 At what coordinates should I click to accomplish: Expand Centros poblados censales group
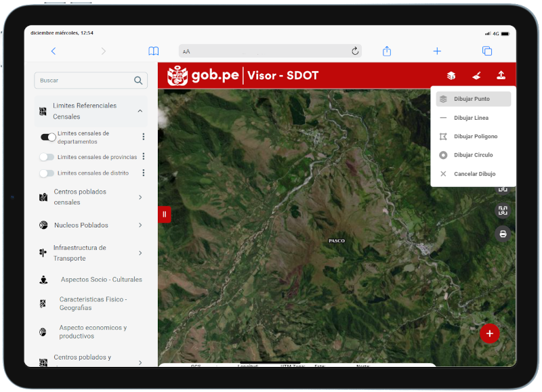point(140,197)
